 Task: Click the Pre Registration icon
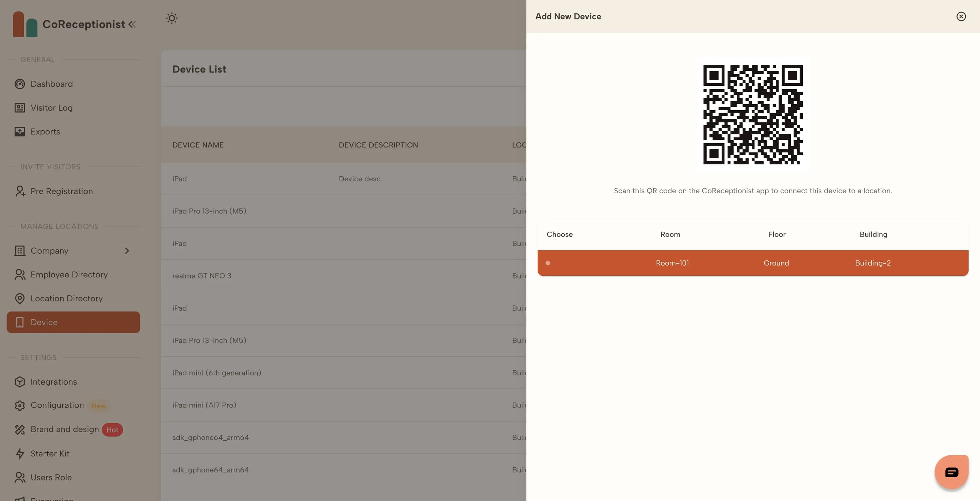tap(20, 191)
